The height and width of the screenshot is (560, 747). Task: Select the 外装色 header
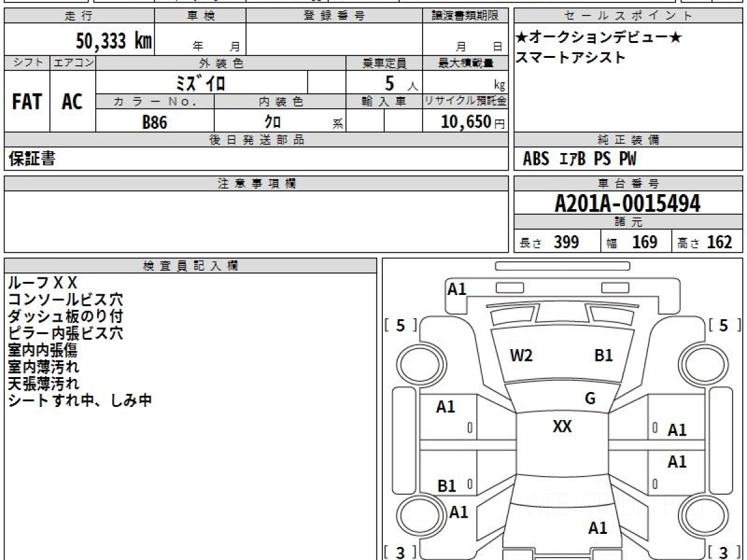point(221,63)
